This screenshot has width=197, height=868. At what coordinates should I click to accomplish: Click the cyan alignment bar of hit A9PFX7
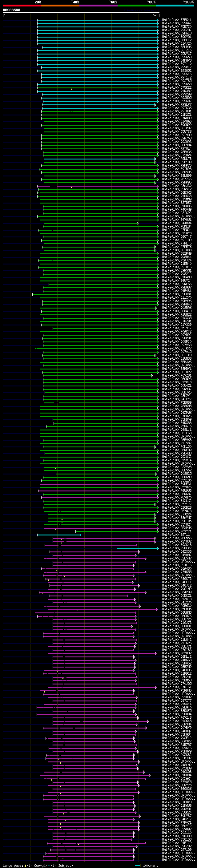coord(137,549)
